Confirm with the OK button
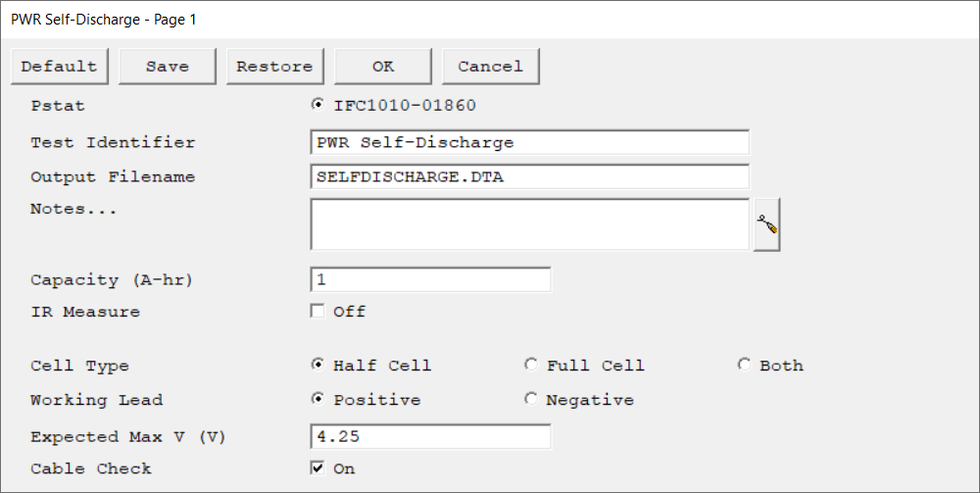Viewport: 980px width, 493px height. [383, 67]
